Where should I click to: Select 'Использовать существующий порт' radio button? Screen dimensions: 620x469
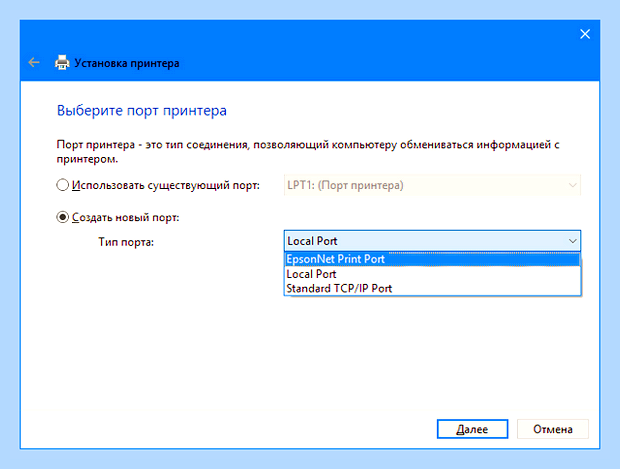tap(62, 185)
